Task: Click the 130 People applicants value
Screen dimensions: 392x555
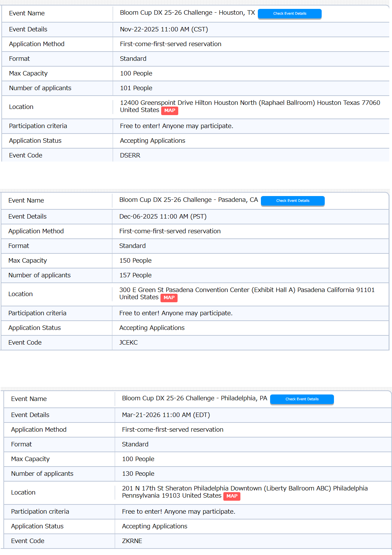Action: pyautogui.click(x=138, y=474)
